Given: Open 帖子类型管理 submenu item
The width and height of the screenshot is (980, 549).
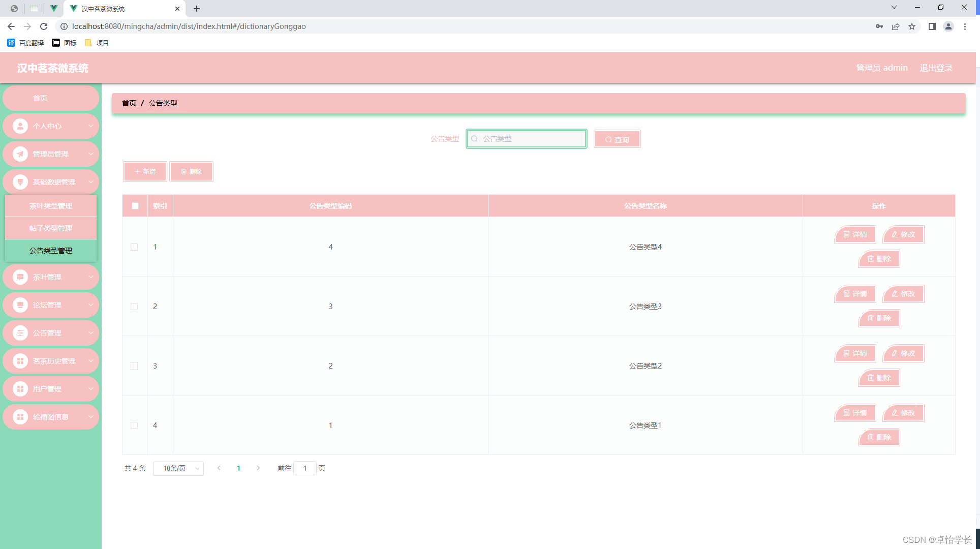Looking at the screenshot, I should click(x=51, y=228).
